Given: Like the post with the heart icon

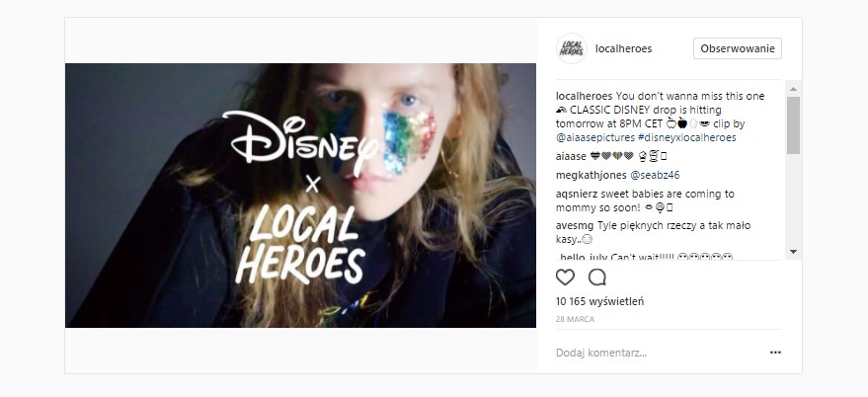Looking at the screenshot, I should click(566, 278).
